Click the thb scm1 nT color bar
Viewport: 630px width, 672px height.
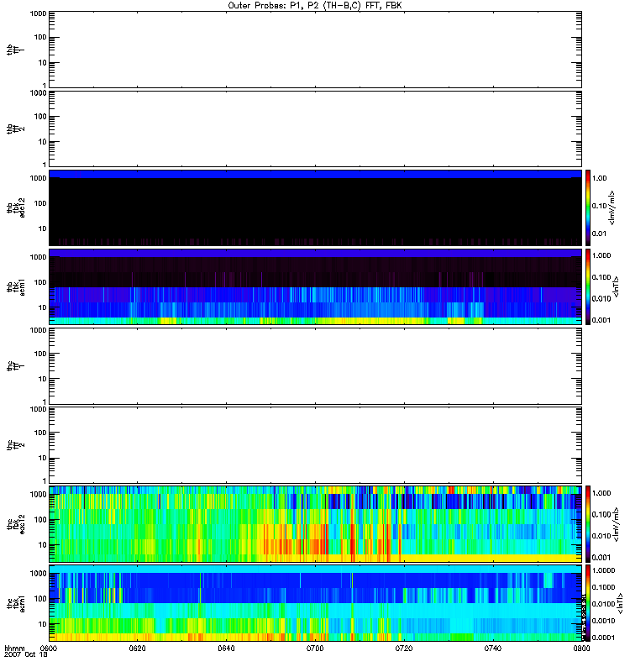(590, 286)
